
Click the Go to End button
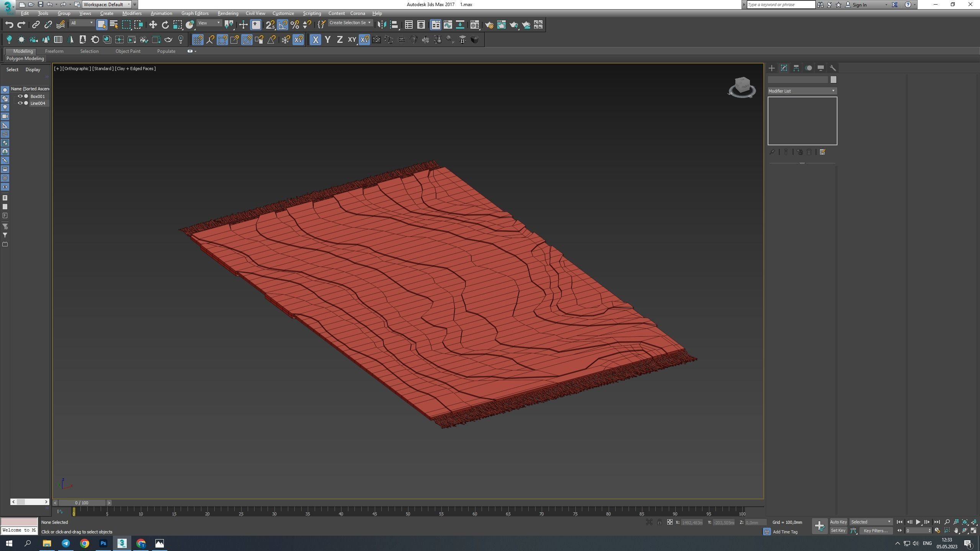point(937,522)
